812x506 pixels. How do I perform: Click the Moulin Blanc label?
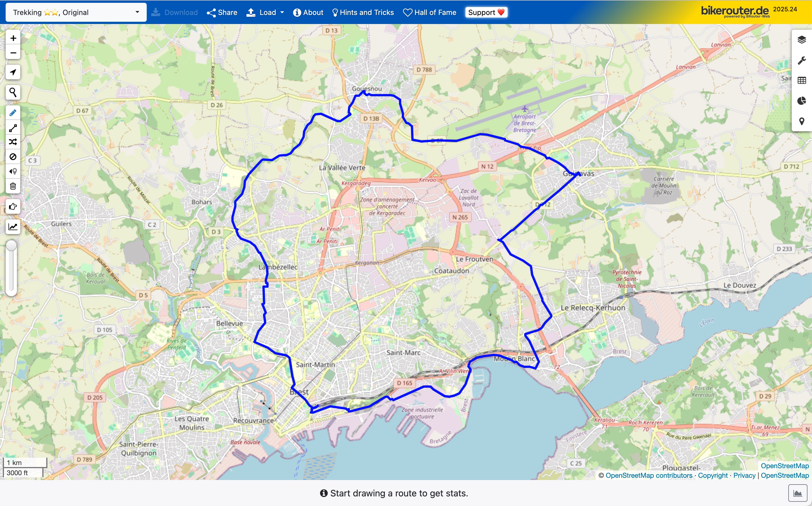[x=514, y=359]
